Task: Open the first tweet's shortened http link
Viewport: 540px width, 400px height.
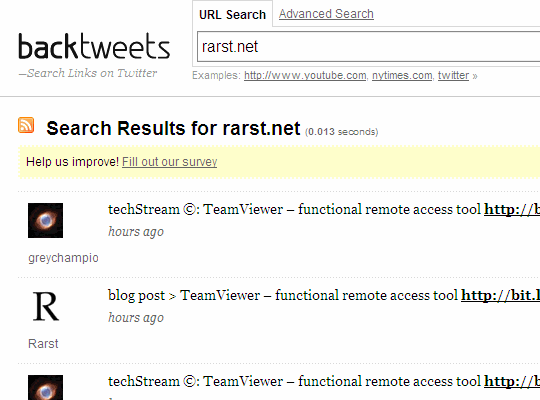Action: (512, 209)
